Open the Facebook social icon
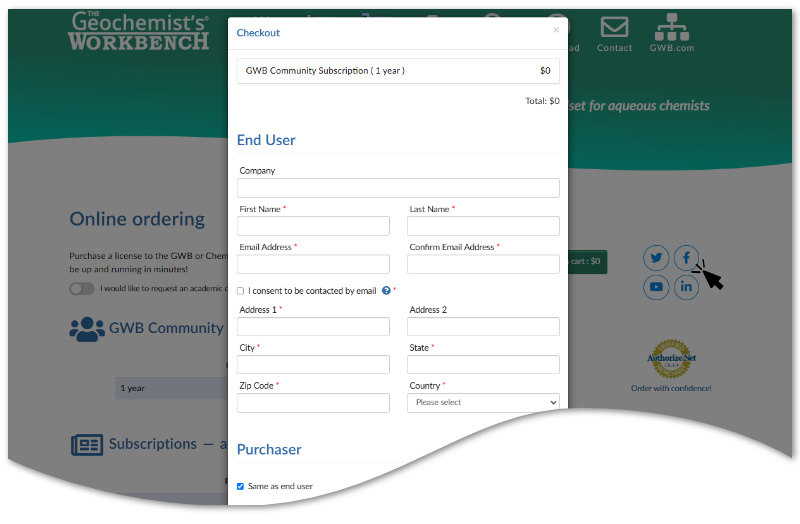Screen dimensions: 800x524 click(x=686, y=258)
